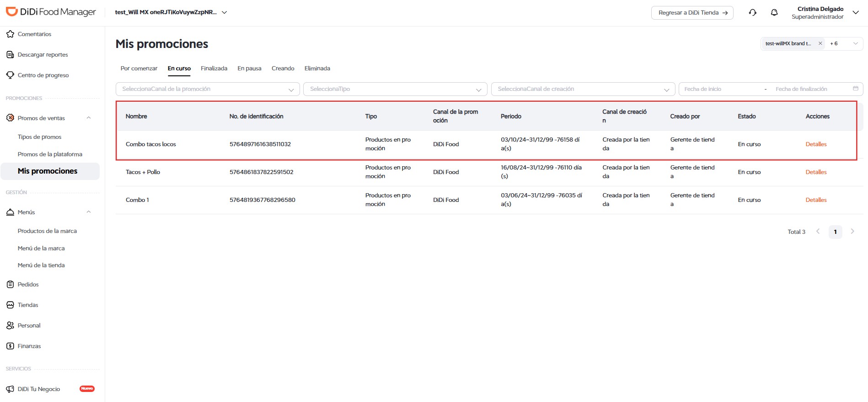868x402 pixels.
Task: Click the Personal people icon
Action: click(x=10, y=325)
